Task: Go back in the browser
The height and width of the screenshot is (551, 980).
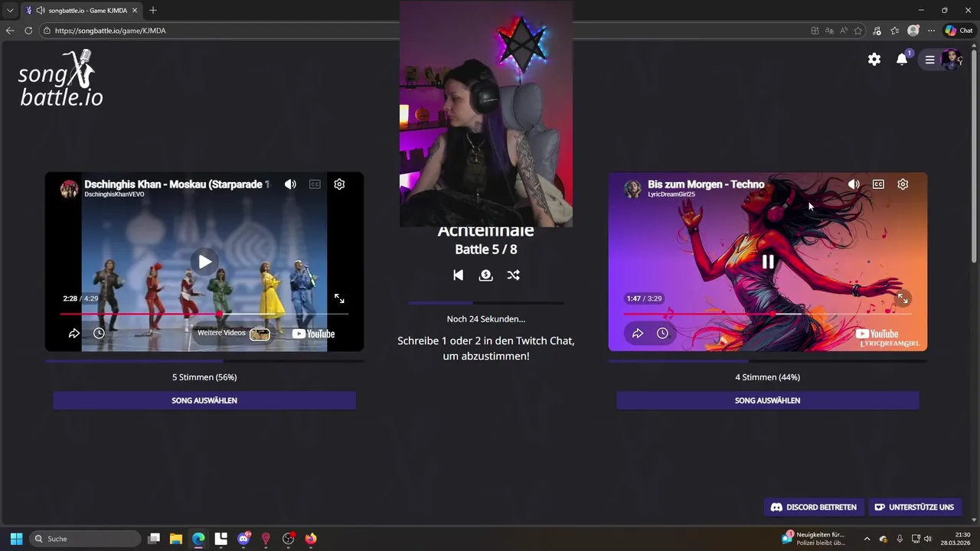Action: (x=9, y=31)
